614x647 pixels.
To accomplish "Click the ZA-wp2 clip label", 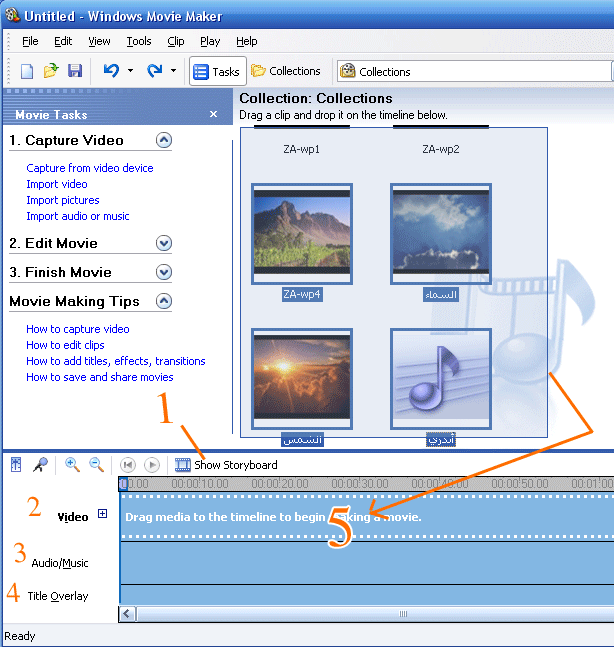I will 441,149.
